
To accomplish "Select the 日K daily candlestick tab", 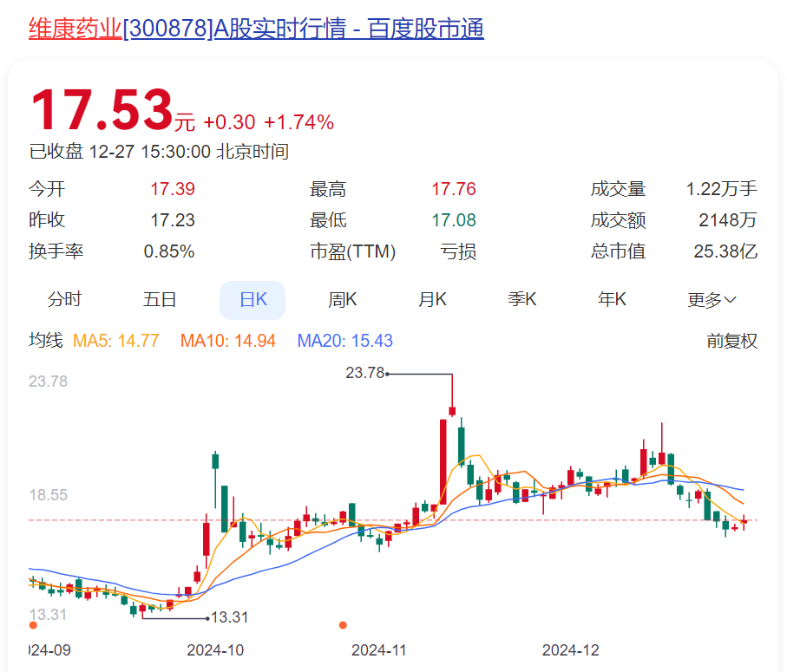I will click(x=252, y=299).
